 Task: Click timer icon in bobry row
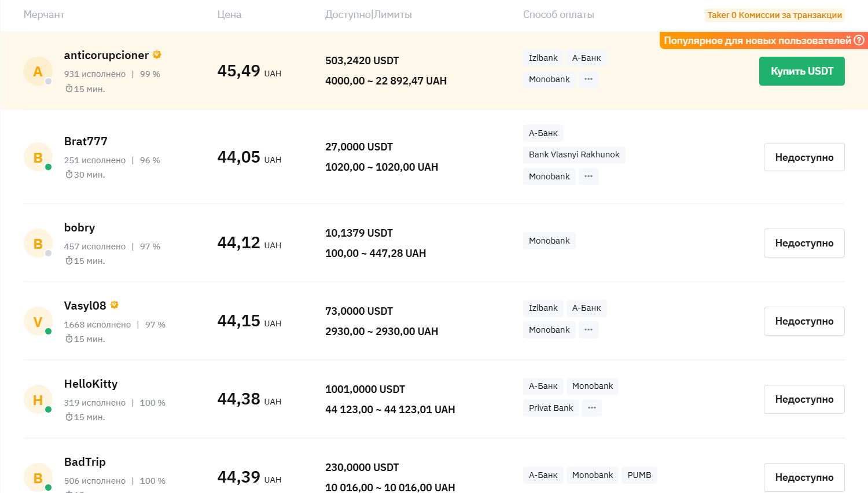coord(69,261)
